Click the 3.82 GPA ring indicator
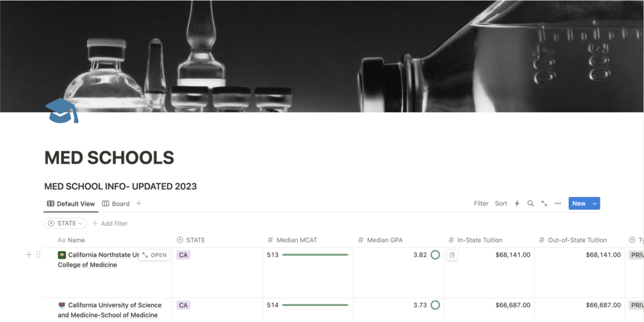 click(435, 255)
